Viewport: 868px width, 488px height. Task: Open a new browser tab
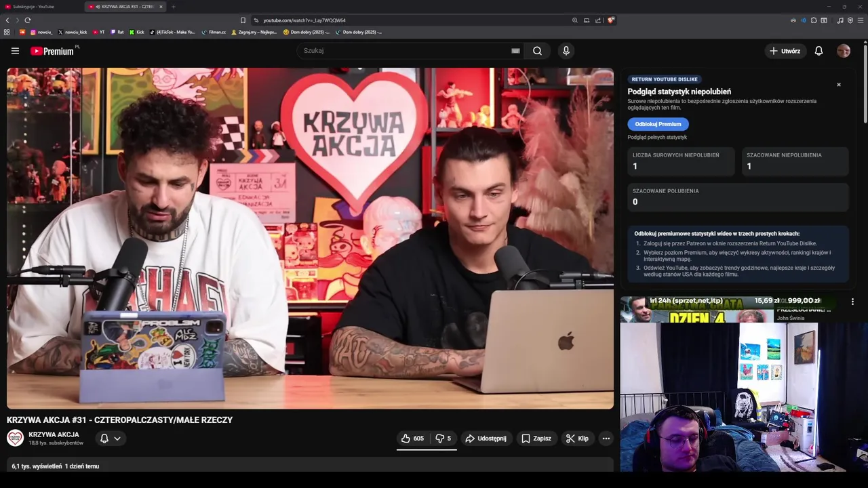click(x=173, y=7)
